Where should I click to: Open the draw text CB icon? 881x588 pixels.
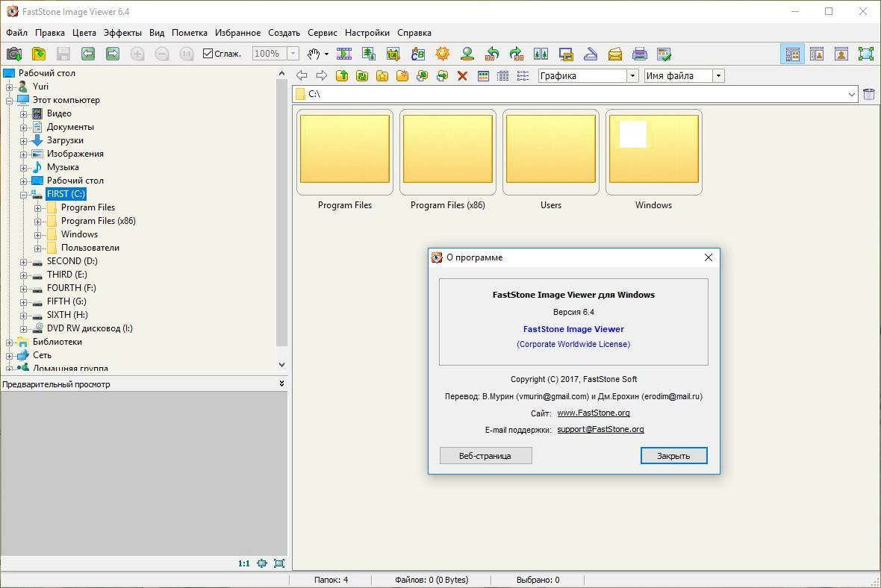click(418, 54)
